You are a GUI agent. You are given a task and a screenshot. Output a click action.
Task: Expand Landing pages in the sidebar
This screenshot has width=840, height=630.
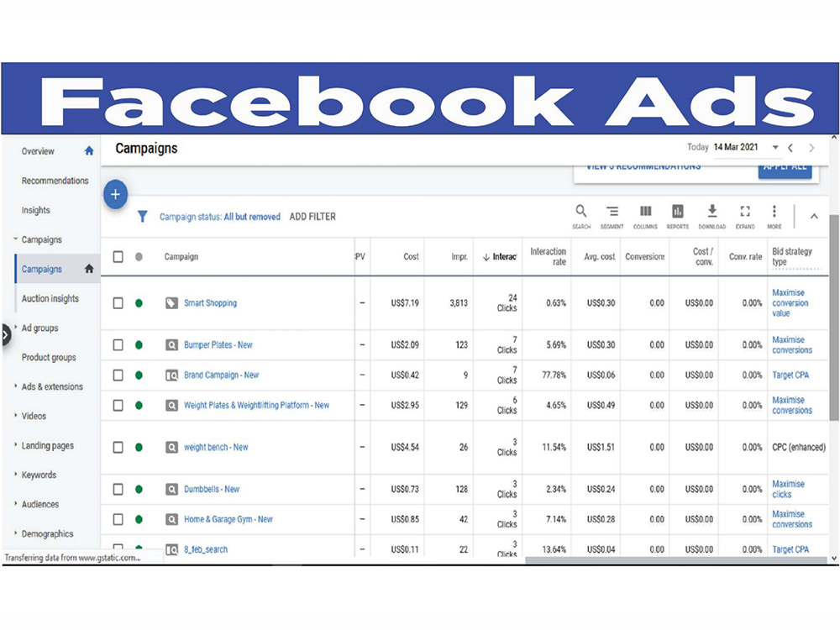15,444
